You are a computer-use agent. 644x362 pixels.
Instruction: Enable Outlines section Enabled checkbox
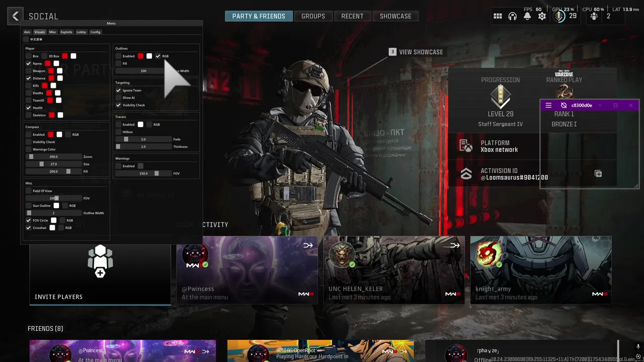[x=118, y=56]
